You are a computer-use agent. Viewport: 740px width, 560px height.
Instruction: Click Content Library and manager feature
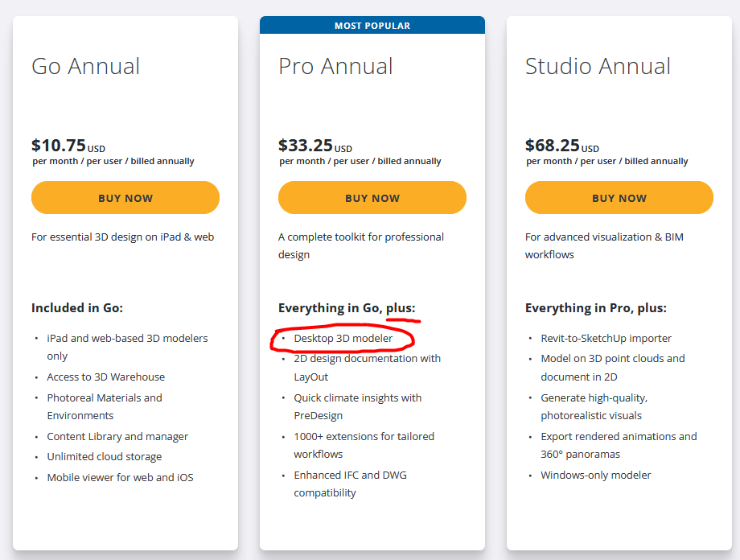point(117,436)
